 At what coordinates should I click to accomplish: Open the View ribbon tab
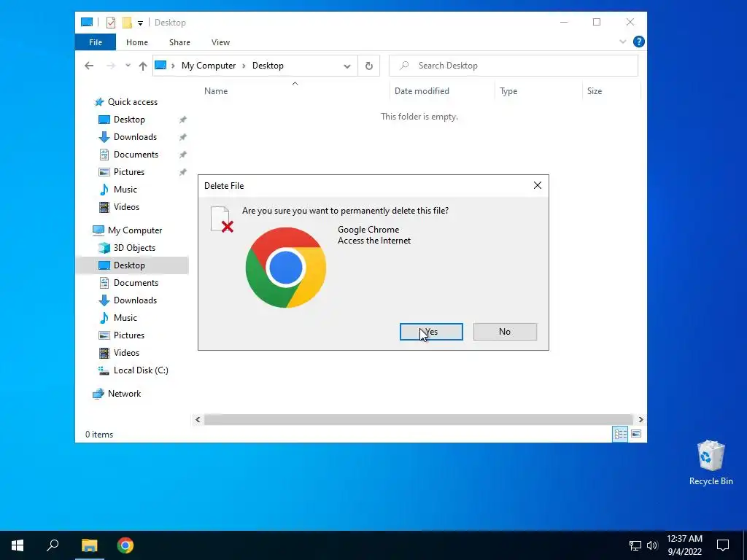220,42
